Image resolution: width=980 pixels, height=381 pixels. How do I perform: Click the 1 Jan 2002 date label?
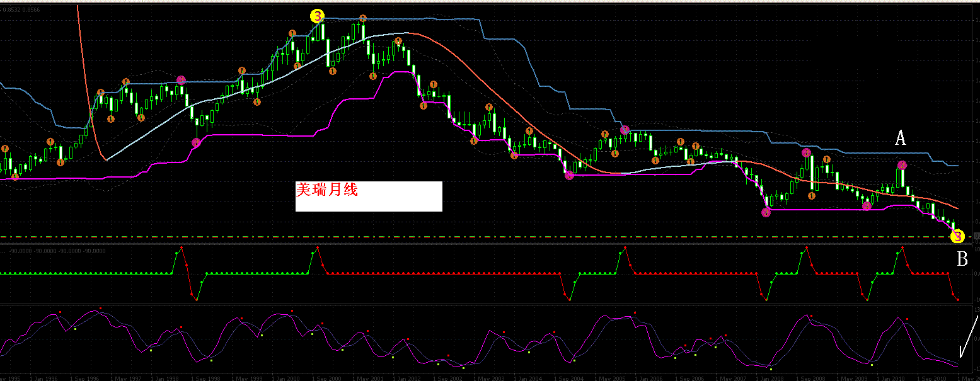[406, 378]
